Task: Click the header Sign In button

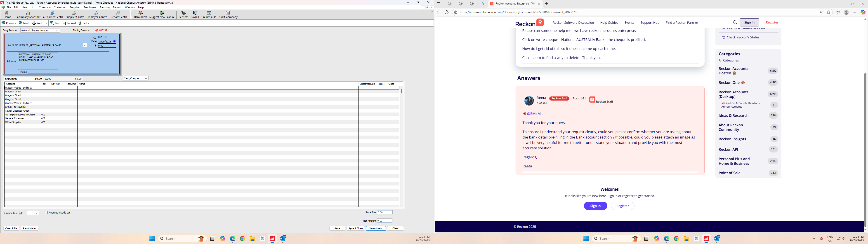Action: point(749,22)
